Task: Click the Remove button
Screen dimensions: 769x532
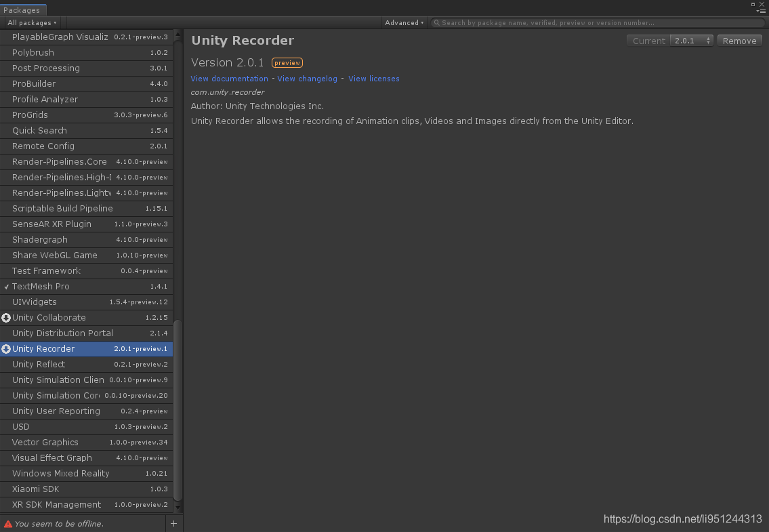Action: [x=740, y=41]
